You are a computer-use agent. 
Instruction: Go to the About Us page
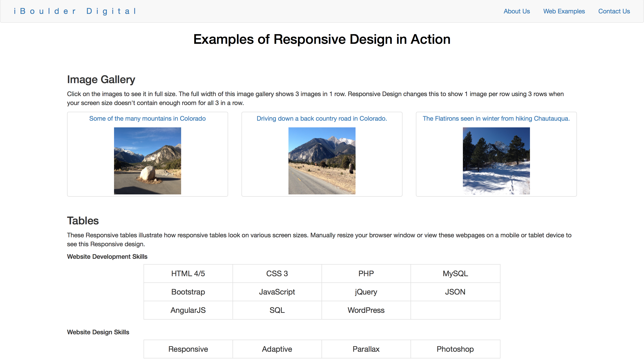[517, 11]
